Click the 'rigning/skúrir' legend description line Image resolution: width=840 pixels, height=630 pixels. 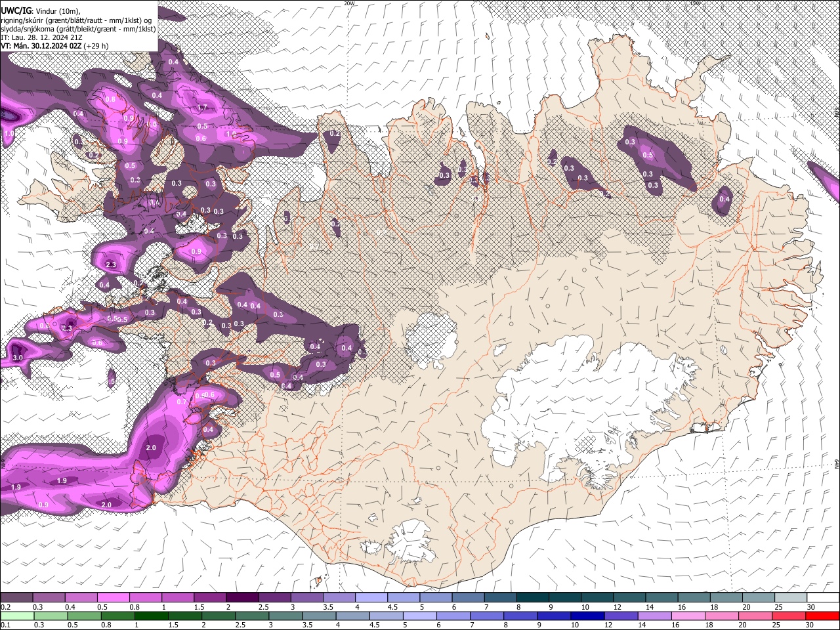77,20
